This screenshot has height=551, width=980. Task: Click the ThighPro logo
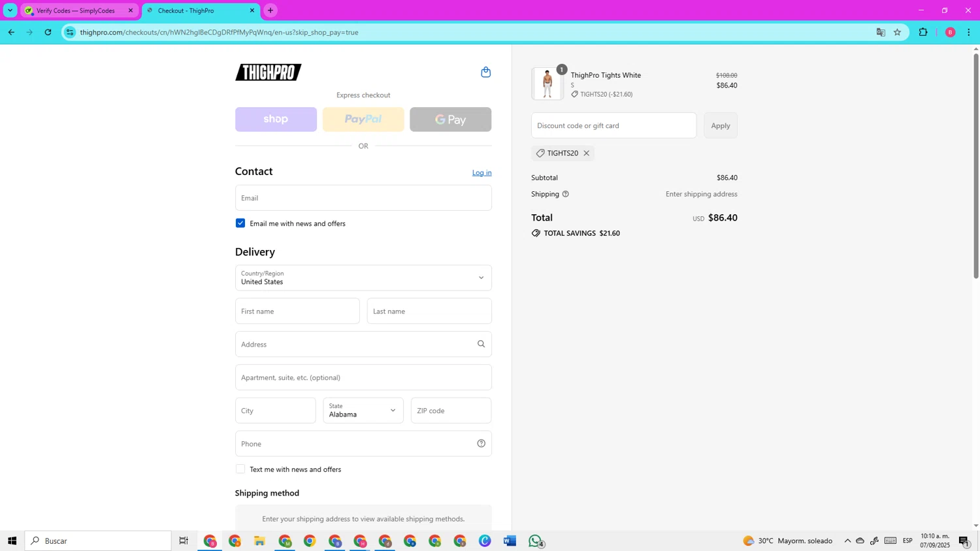point(269,72)
